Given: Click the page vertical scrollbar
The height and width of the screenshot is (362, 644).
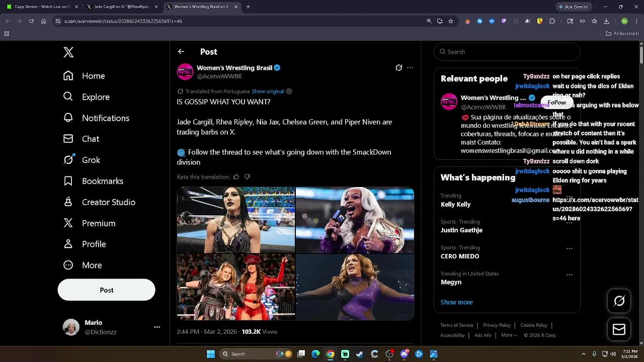Looking at the screenshot, I should [641, 55].
